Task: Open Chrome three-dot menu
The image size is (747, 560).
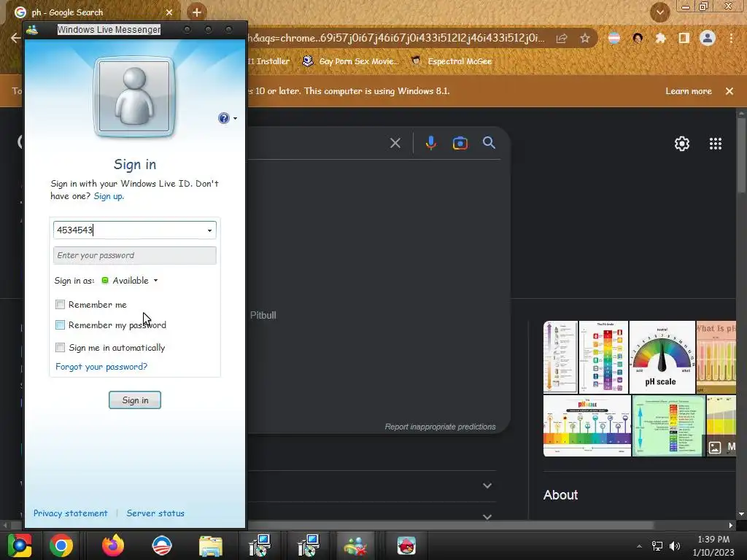Action: click(x=731, y=38)
